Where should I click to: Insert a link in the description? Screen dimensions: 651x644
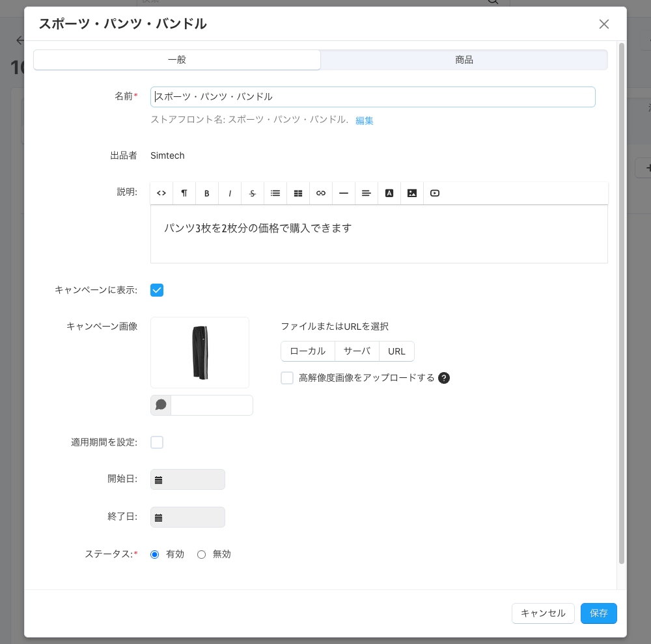tap(321, 193)
